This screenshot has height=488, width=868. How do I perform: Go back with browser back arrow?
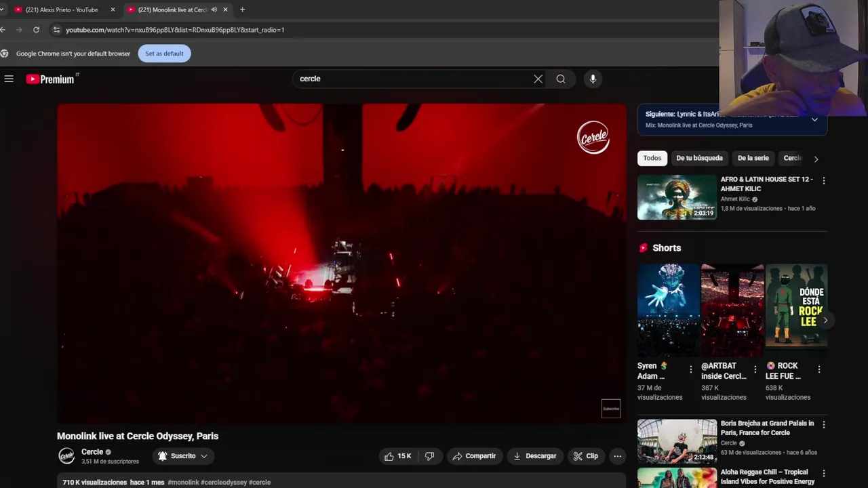3,30
